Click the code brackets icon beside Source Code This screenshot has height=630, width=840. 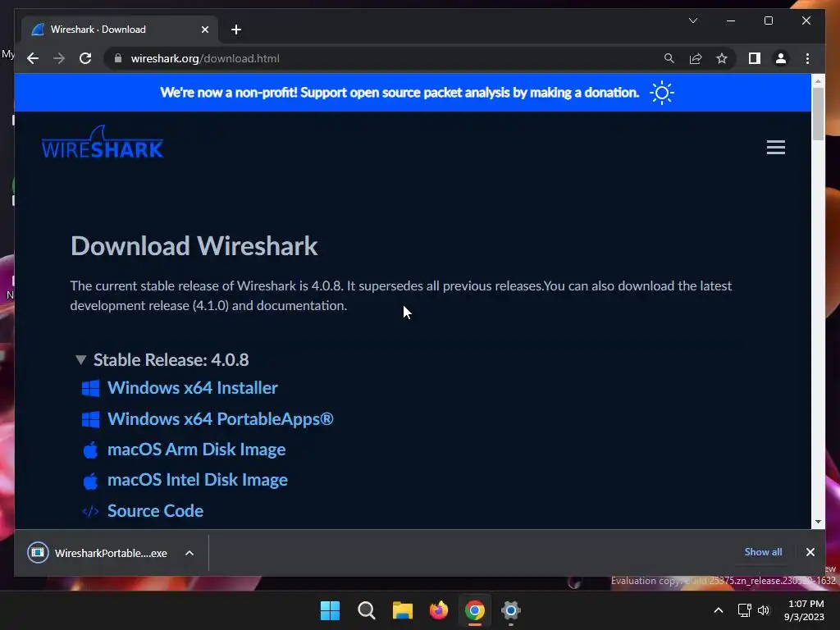[90, 512]
